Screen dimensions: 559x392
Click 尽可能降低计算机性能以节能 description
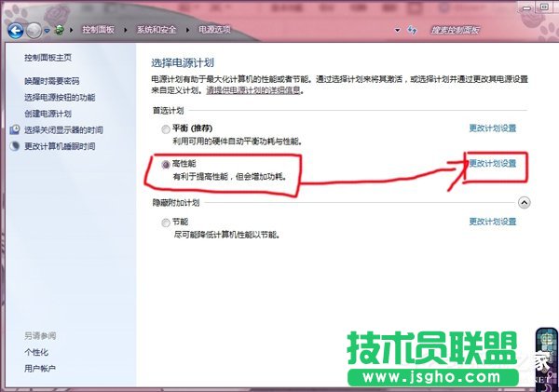pyautogui.click(x=227, y=235)
